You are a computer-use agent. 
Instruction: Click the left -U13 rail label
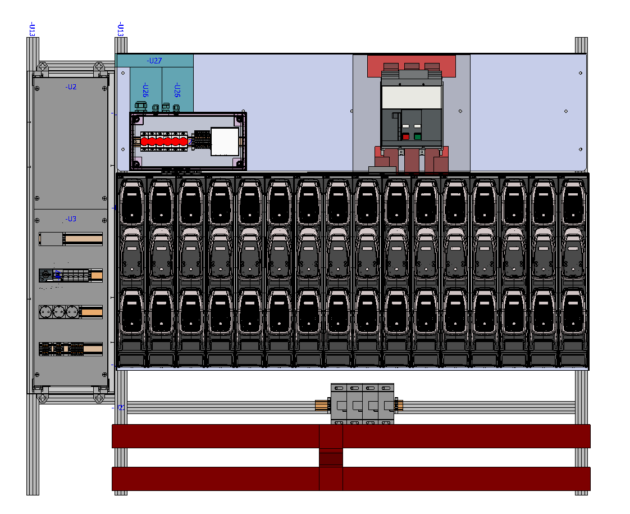(33, 29)
